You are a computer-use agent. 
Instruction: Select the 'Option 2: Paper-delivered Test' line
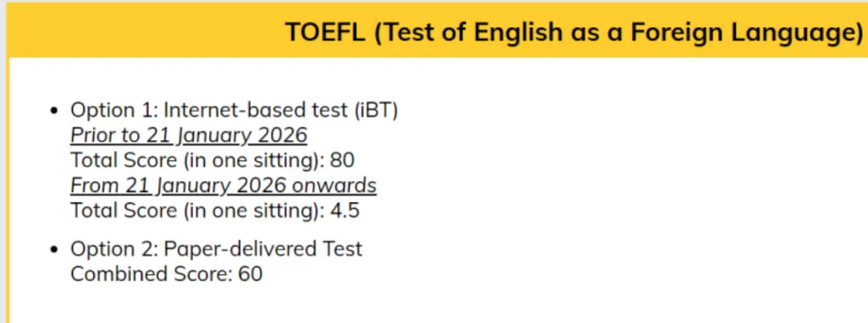216,249
